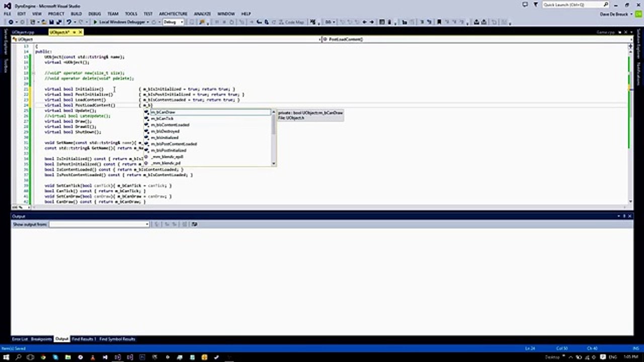Screen dimensions: 644x362
Task: Click the Navigate Backward toolbar icon
Action: tap(11, 22)
